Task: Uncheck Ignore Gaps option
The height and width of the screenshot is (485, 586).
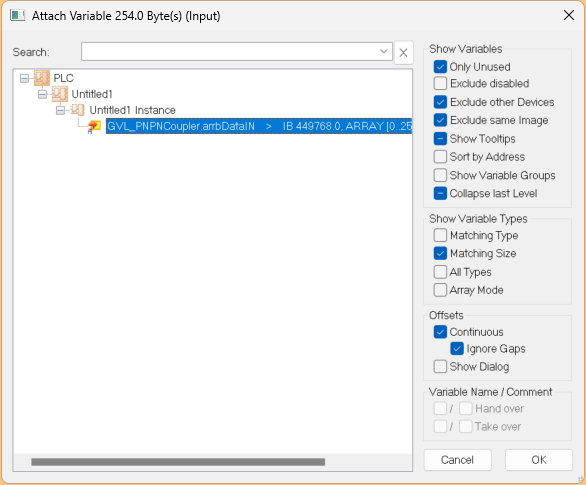Action: [x=457, y=348]
